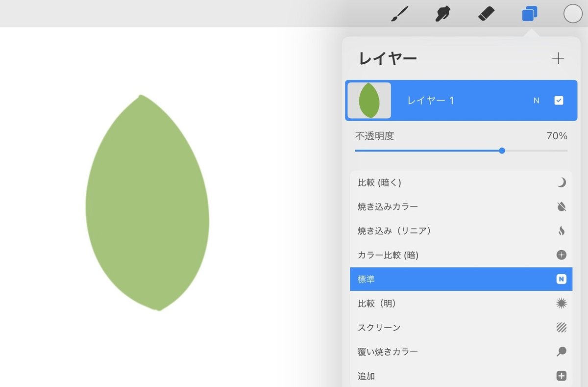The height and width of the screenshot is (387, 588).
Task: Click the Color Burn icon beside 焼き込みカラー
Action: pos(562,206)
